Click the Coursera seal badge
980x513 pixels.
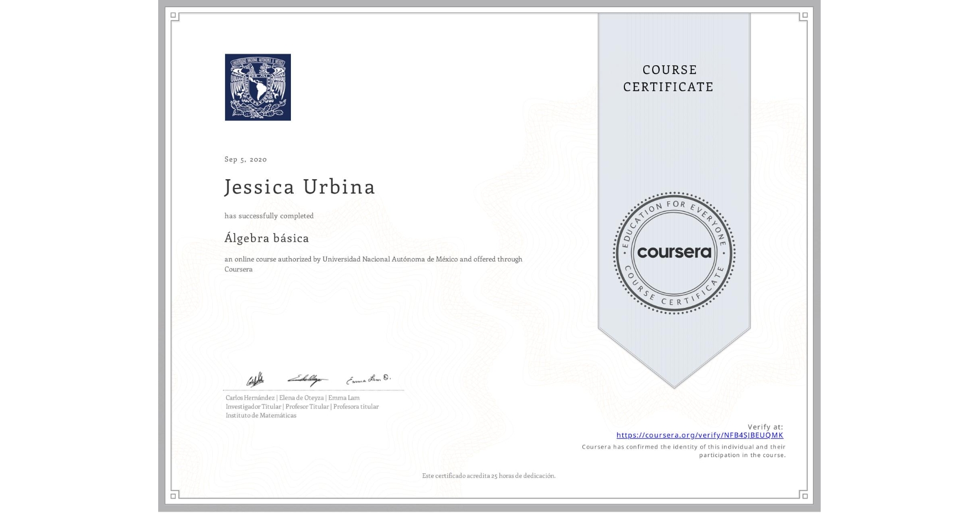coord(674,253)
